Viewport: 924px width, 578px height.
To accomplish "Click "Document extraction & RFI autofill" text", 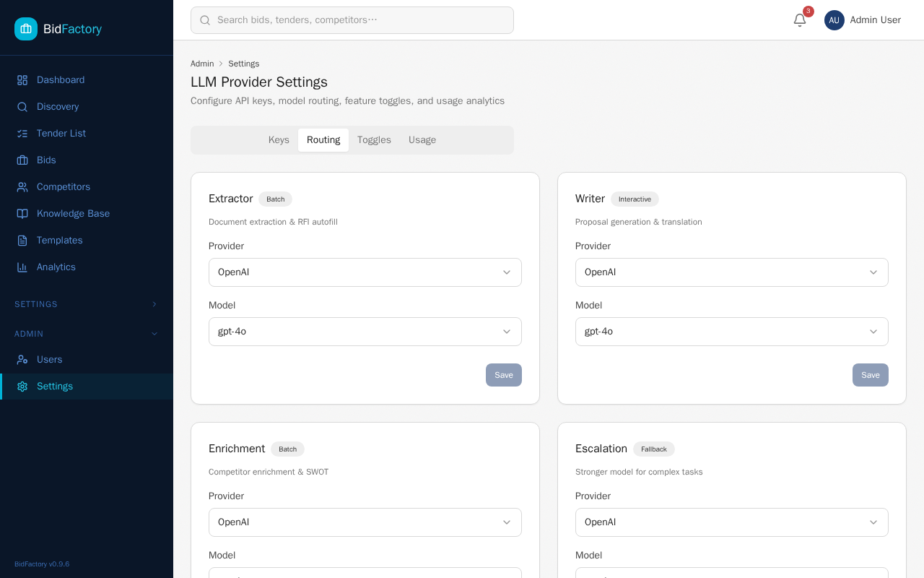I will [x=273, y=222].
